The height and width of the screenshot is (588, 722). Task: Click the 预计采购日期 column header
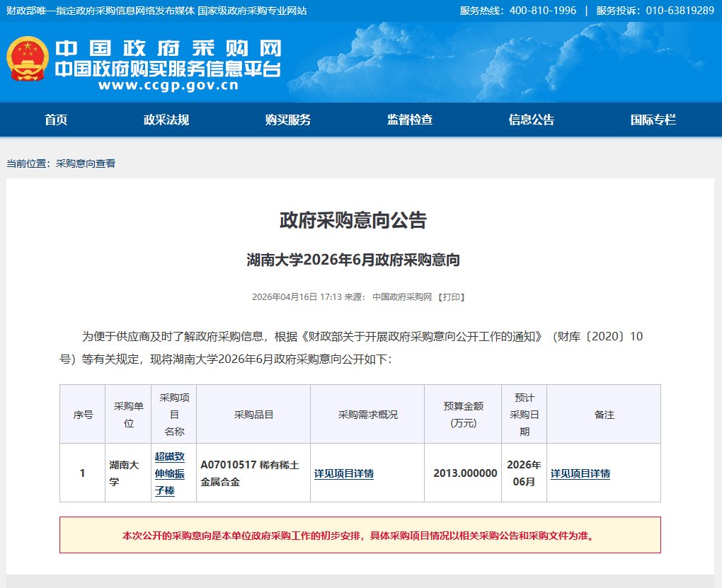pyautogui.click(x=524, y=415)
